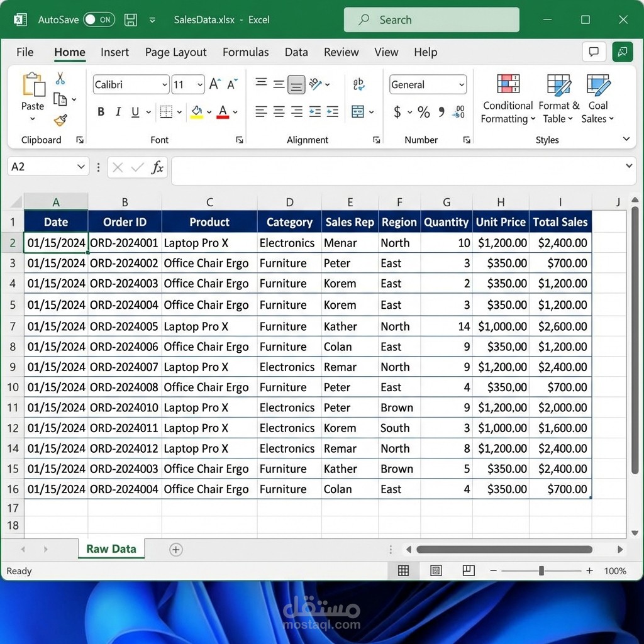Image resolution: width=644 pixels, height=644 pixels.
Task: Click the zoom slider handle
Action: coord(541,570)
